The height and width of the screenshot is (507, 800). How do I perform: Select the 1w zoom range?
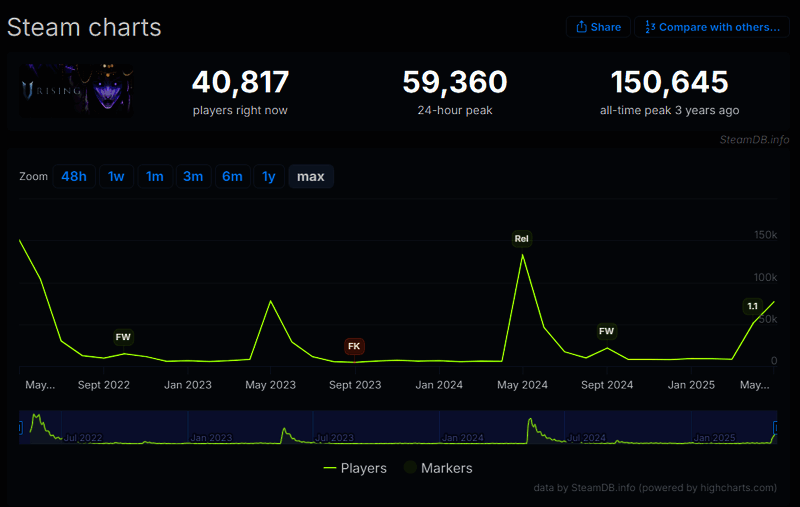(116, 177)
